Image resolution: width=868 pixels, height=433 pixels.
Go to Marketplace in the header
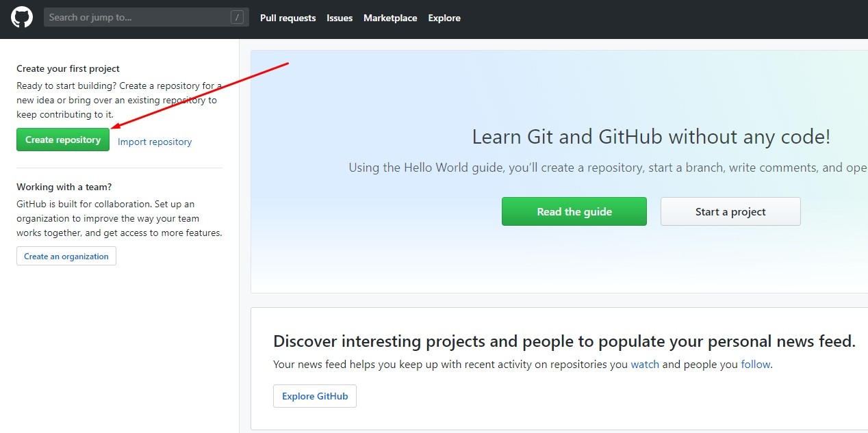pyautogui.click(x=390, y=18)
